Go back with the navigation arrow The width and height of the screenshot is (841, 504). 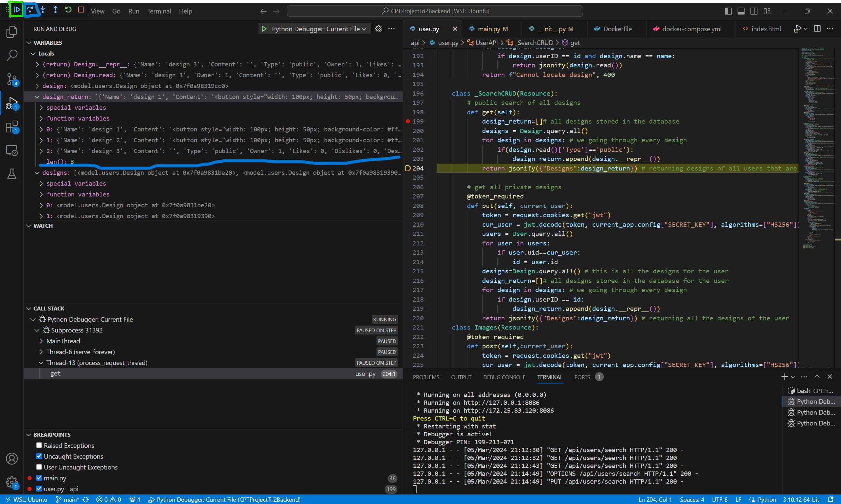263,11
